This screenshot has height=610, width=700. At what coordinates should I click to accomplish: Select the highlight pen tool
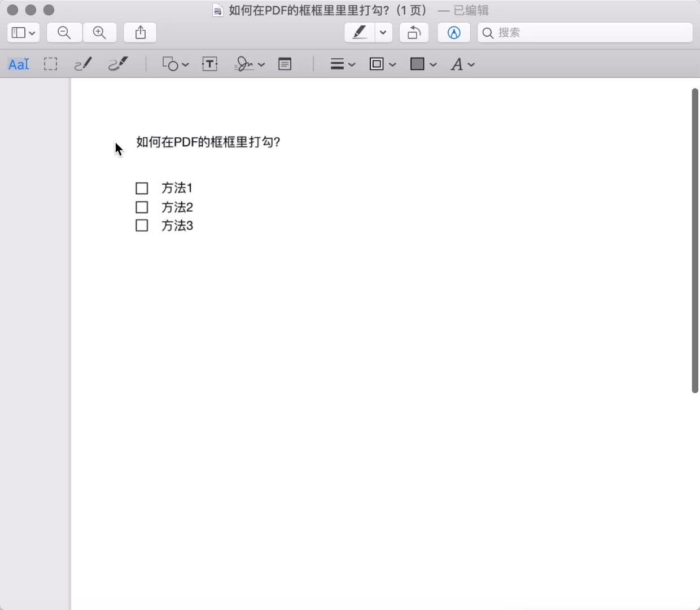pos(360,33)
